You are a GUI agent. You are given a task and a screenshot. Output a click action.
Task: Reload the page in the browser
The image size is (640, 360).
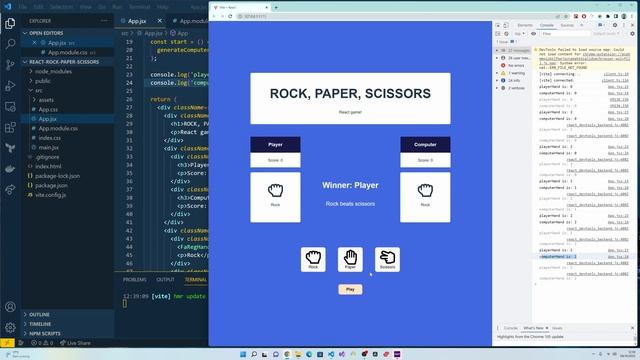[230, 16]
